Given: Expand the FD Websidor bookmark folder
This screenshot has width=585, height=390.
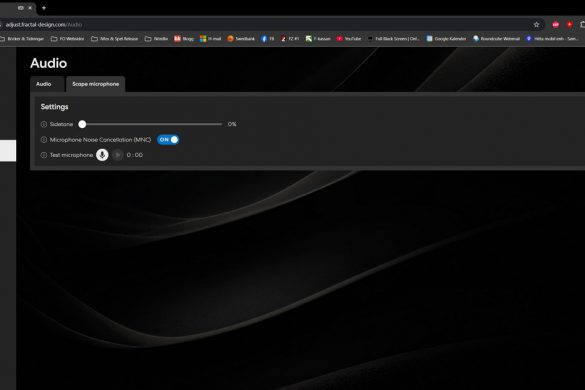Looking at the screenshot, I should (x=68, y=38).
